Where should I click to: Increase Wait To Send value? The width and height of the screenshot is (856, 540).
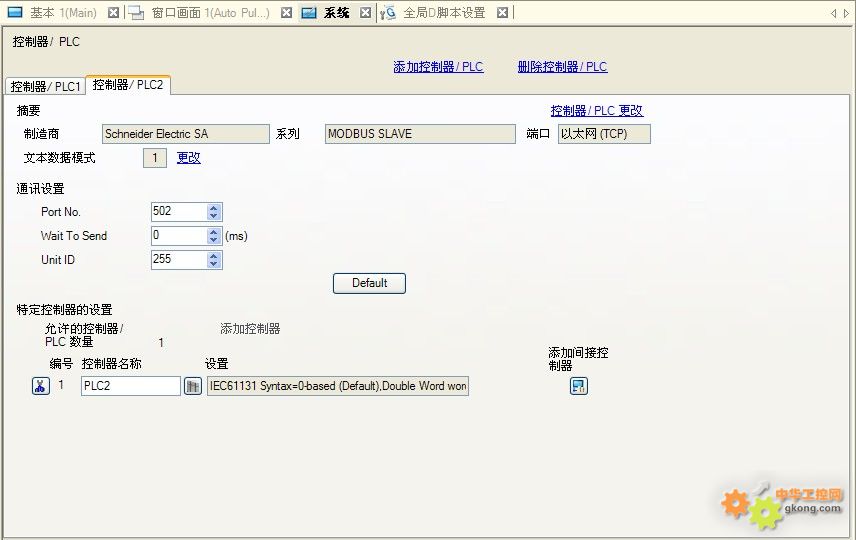tap(214, 232)
